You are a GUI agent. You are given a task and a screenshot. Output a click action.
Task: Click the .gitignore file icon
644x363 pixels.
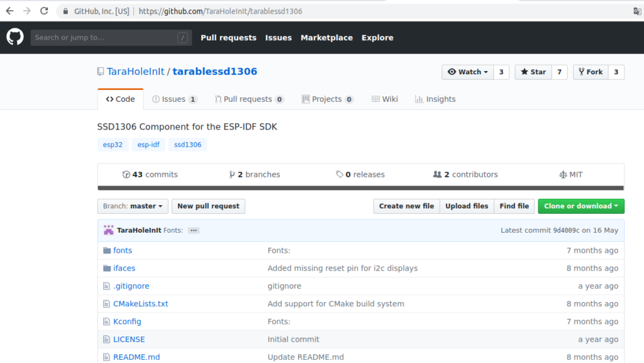(x=106, y=286)
